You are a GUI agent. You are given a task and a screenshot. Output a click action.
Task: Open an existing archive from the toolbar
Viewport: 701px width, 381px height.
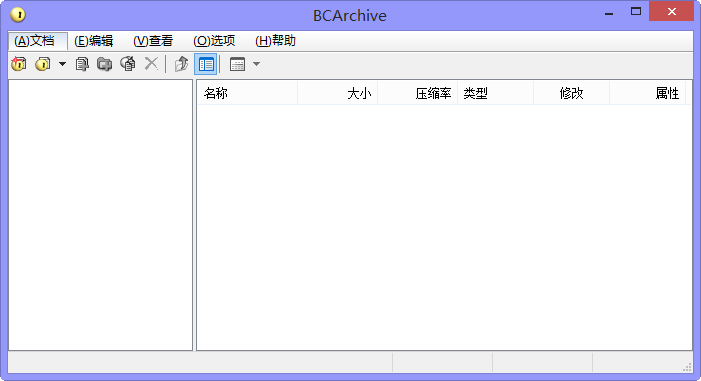42,64
